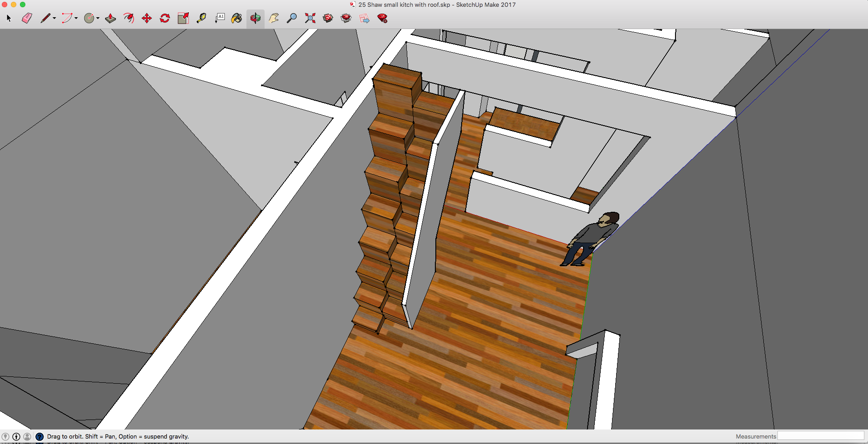This screenshot has width=868, height=444.
Task: Pick the Move tool
Action: click(147, 18)
